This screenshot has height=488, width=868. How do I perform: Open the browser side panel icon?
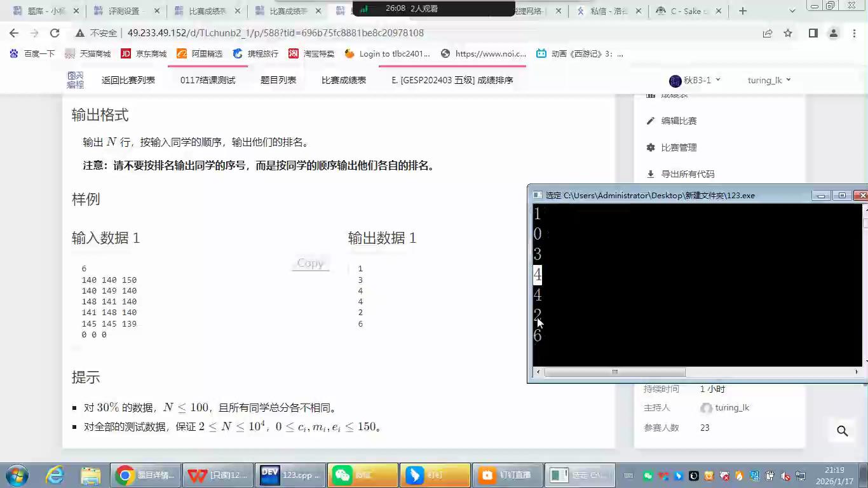813,33
